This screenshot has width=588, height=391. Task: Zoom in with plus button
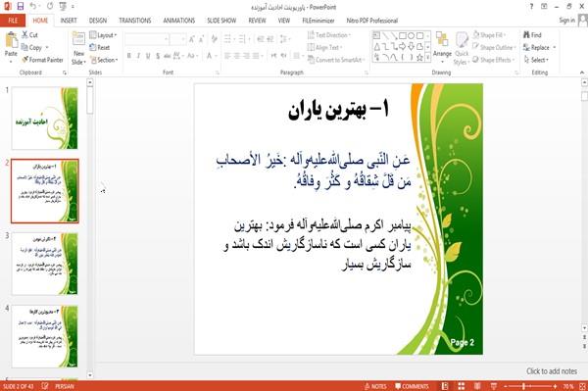tap(555, 386)
